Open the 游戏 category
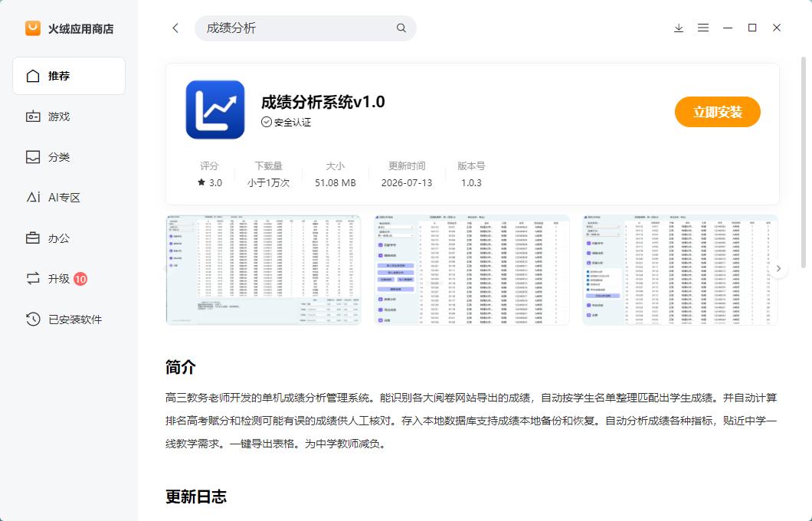The width and height of the screenshot is (812, 521). point(69,116)
